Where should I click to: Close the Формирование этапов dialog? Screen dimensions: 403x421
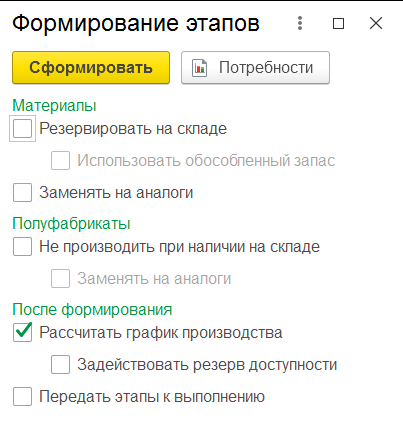[x=376, y=23]
